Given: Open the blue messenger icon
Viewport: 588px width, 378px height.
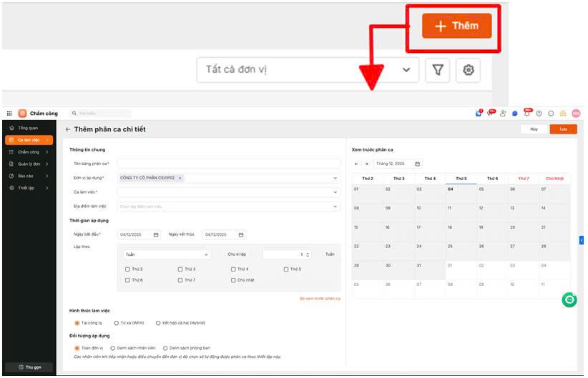Looking at the screenshot, I should (x=515, y=113).
